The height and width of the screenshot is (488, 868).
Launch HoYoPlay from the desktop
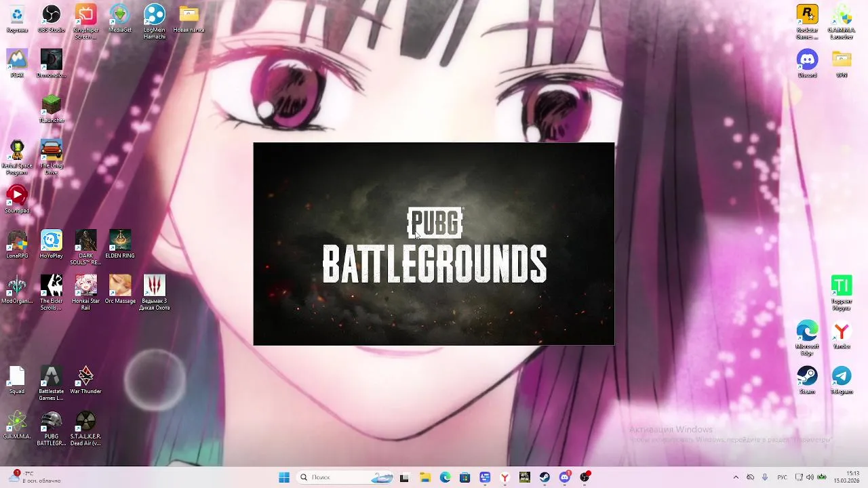pyautogui.click(x=52, y=245)
